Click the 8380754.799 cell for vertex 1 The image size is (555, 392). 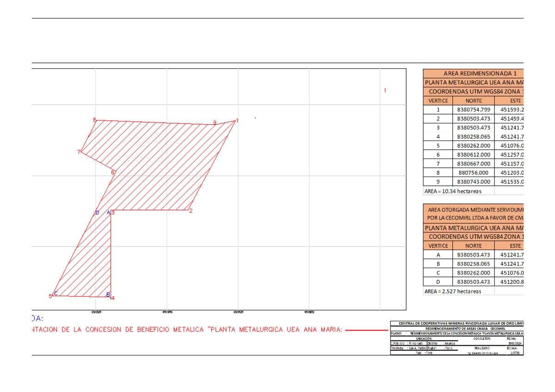coord(473,110)
